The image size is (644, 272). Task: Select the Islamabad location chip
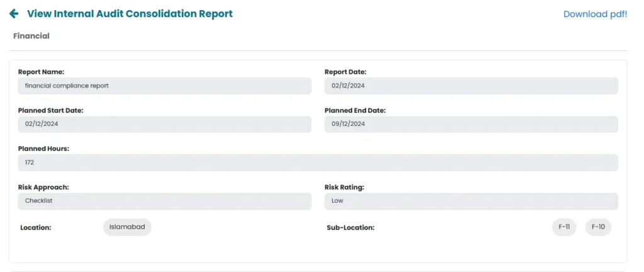(127, 227)
